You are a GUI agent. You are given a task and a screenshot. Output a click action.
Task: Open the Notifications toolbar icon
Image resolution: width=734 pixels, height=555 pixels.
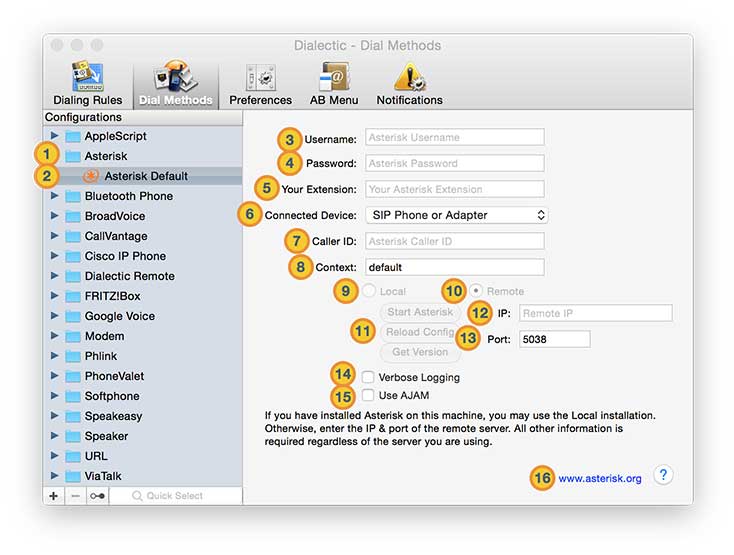pyautogui.click(x=410, y=77)
